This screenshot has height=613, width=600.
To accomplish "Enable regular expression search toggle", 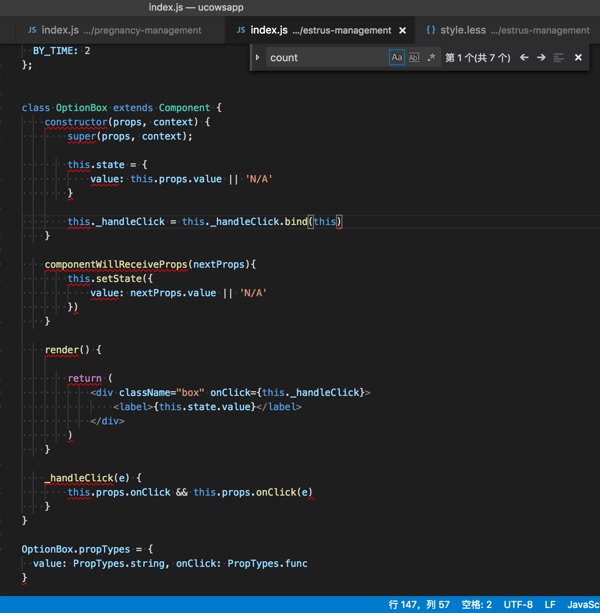I will pos(431,58).
